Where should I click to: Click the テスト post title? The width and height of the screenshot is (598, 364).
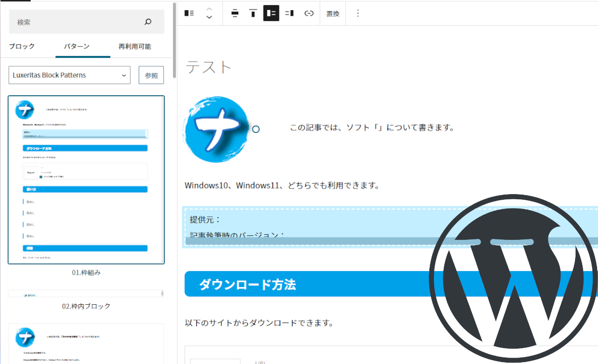[x=209, y=67]
